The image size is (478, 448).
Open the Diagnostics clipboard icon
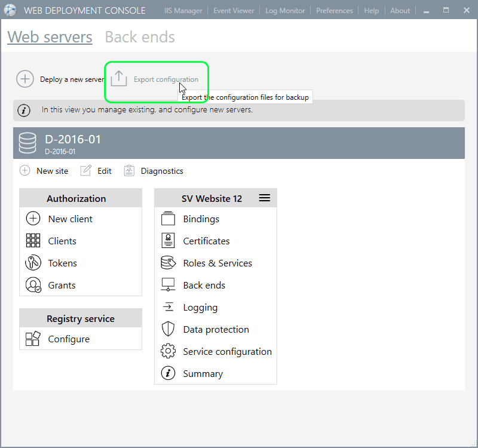(130, 171)
